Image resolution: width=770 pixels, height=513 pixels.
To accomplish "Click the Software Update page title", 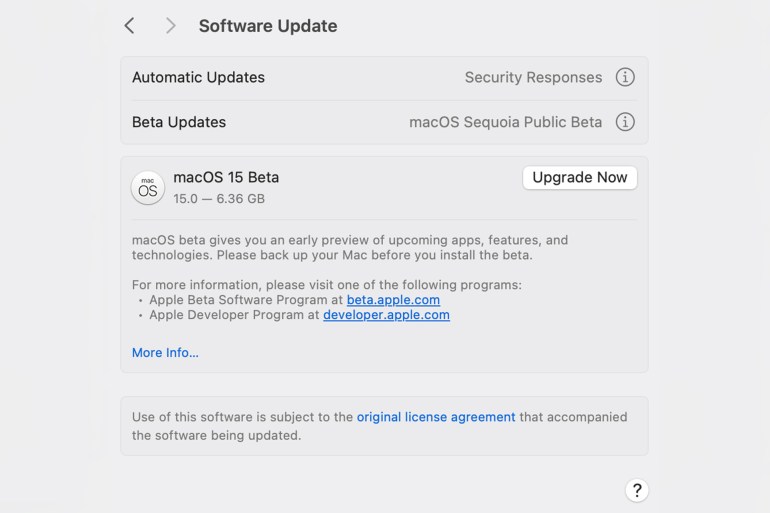I will click(x=268, y=26).
